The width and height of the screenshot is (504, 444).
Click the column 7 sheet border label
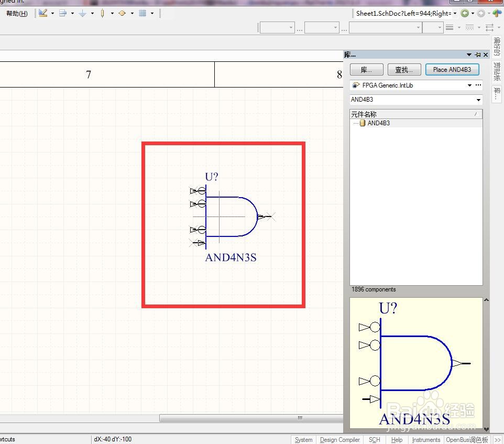coord(89,74)
